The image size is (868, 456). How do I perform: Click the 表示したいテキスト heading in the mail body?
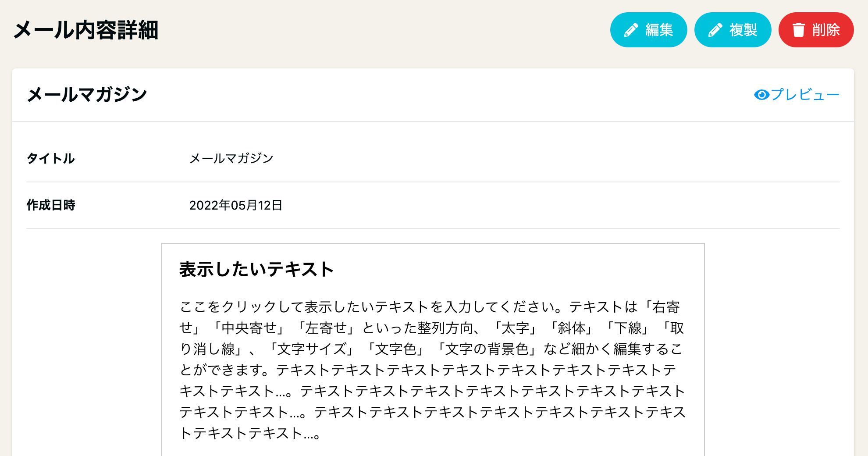click(x=256, y=269)
